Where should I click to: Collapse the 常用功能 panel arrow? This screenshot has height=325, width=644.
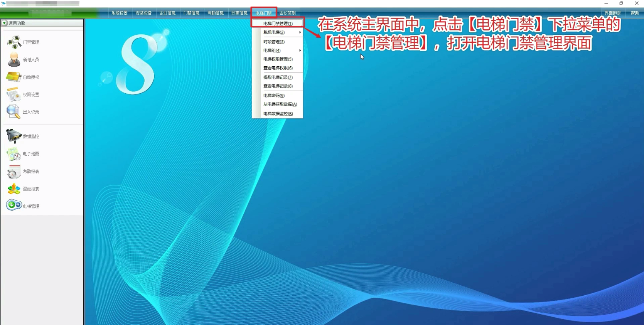4,23
